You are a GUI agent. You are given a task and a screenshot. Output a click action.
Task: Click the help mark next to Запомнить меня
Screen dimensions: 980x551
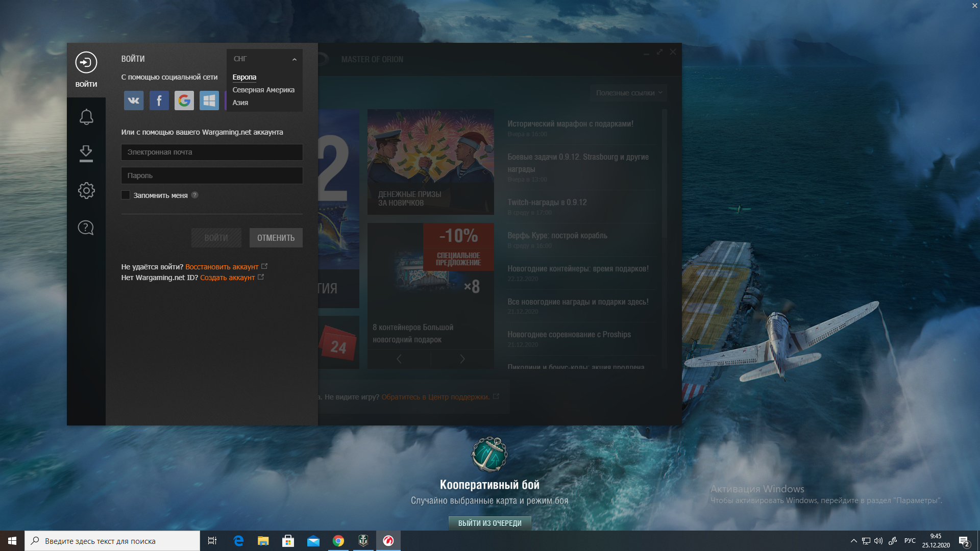point(194,195)
